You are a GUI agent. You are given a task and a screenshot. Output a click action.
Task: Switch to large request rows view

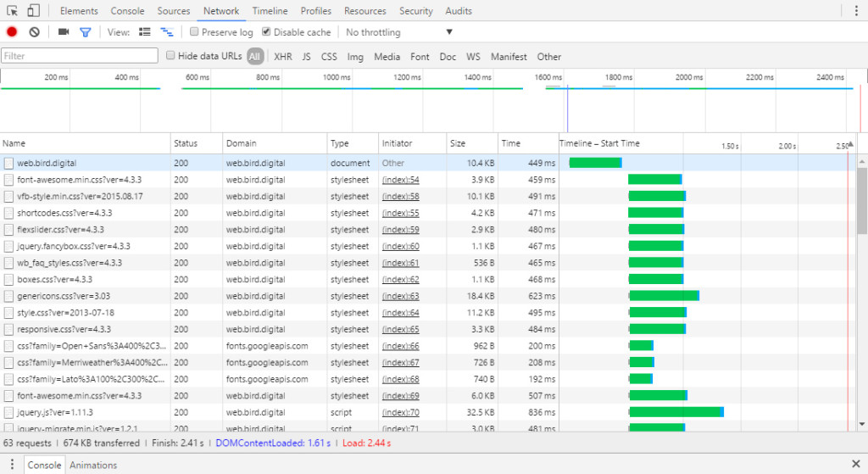[x=144, y=32]
